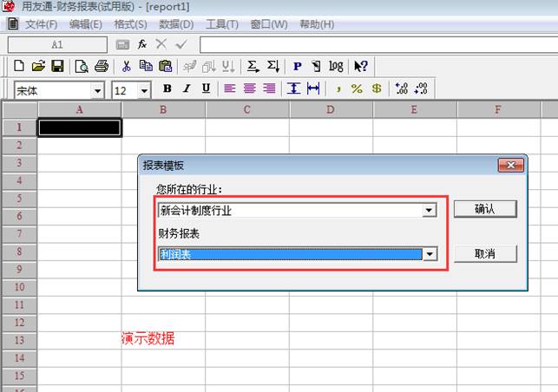This screenshot has width=558, height=392.
Task: Save the report with the floppy disk icon
Action: click(57, 66)
